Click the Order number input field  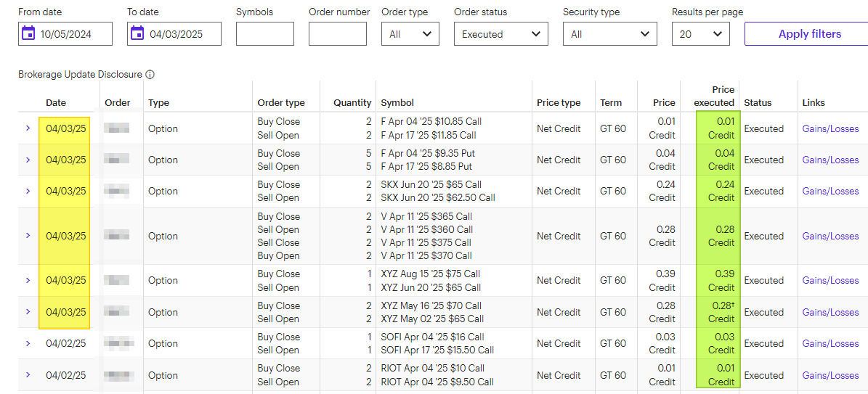[338, 34]
